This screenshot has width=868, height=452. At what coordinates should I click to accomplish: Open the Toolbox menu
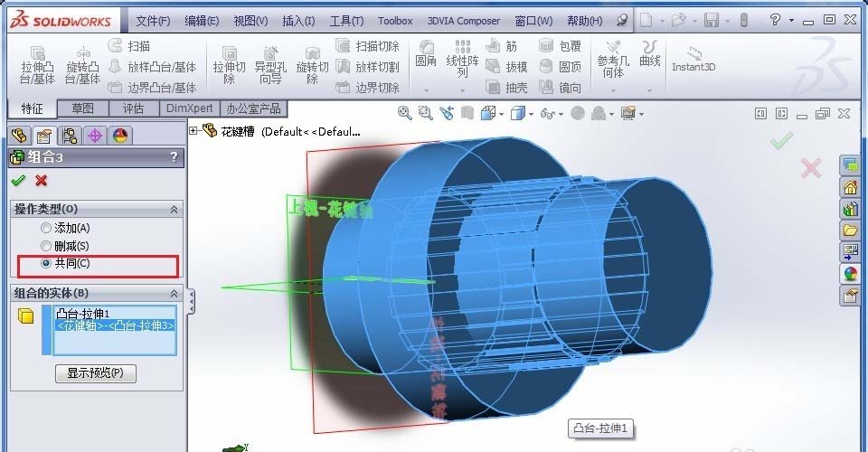pos(395,21)
